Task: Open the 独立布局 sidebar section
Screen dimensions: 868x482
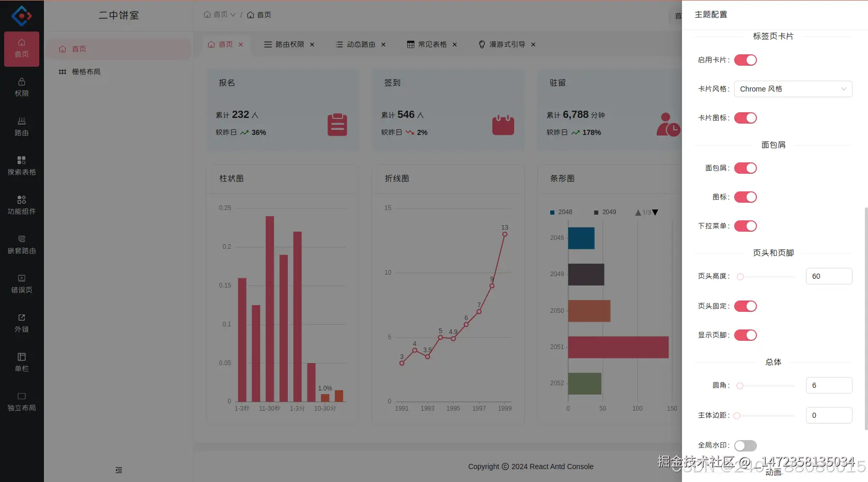Action: pos(22,402)
